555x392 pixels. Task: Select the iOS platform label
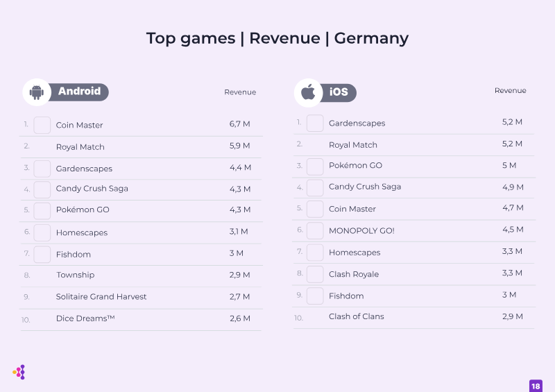(x=339, y=92)
